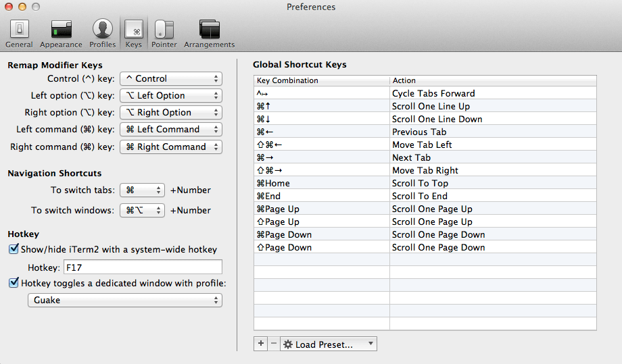Screen dimensions: 622x364
Task: Click the minus button to remove shortcut
Action: (273, 344)
